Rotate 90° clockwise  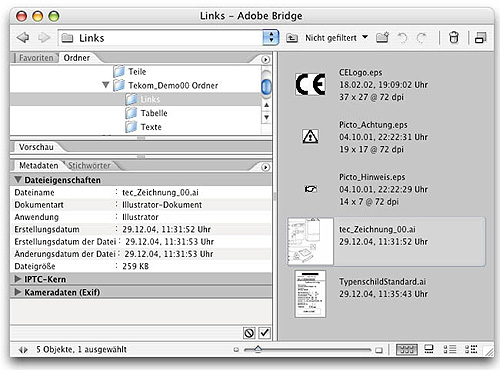click(x=421, y=38)
